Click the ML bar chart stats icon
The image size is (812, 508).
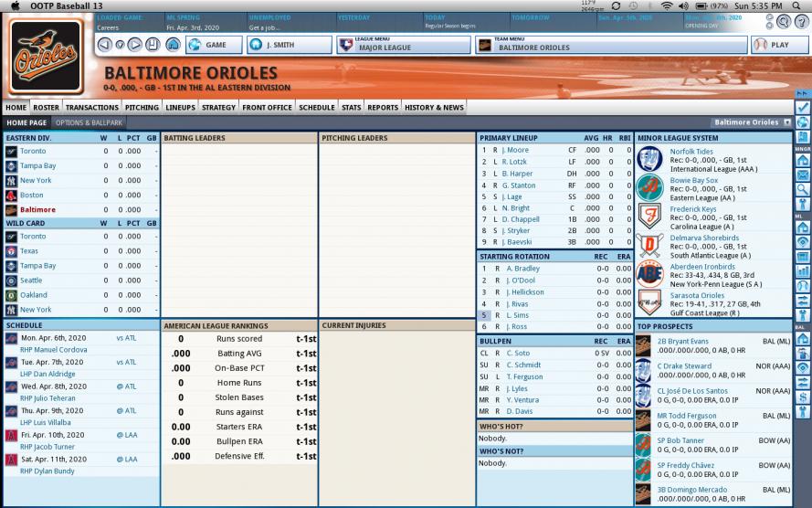(803, 270)
